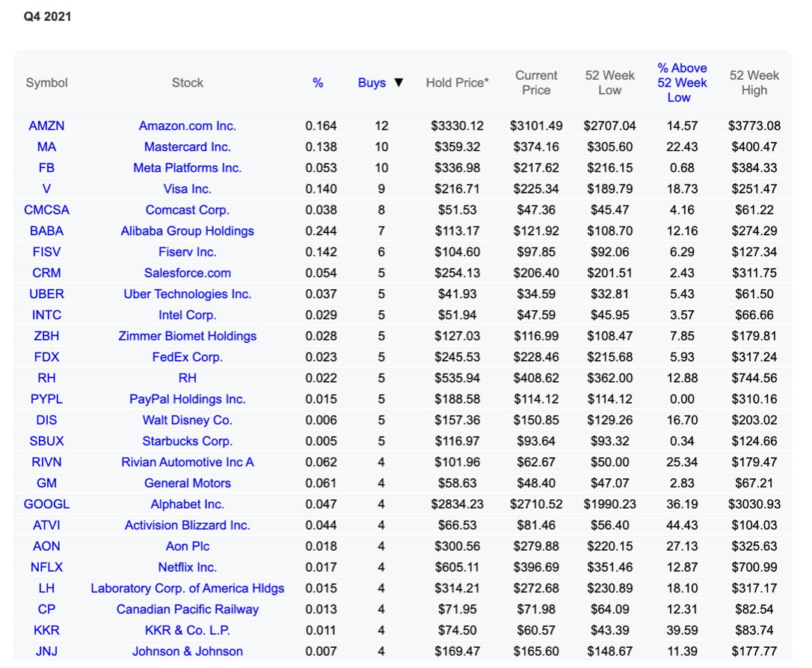Select Alphabet 52 week high $3030.93
Viewport: 812px width, 668px height.
[754, 504]
